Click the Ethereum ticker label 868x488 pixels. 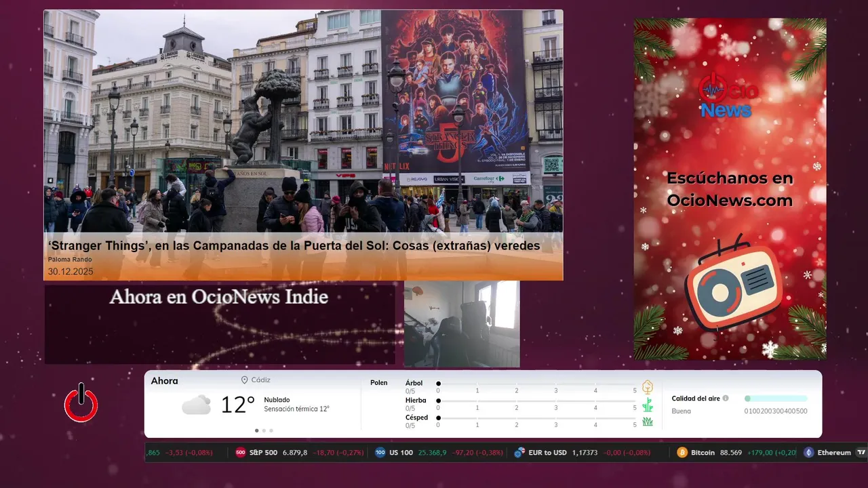834,452
